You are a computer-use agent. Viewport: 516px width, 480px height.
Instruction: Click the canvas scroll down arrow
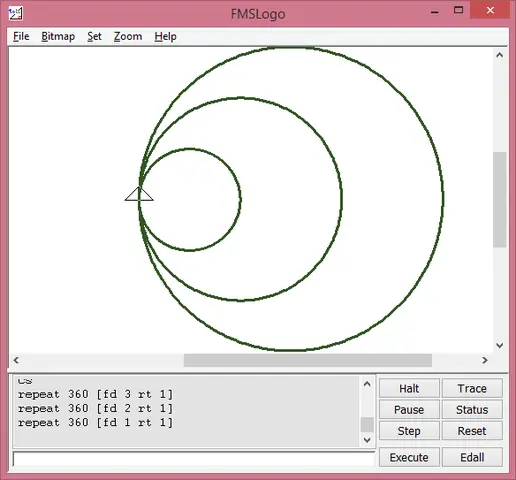click(499, 345)
